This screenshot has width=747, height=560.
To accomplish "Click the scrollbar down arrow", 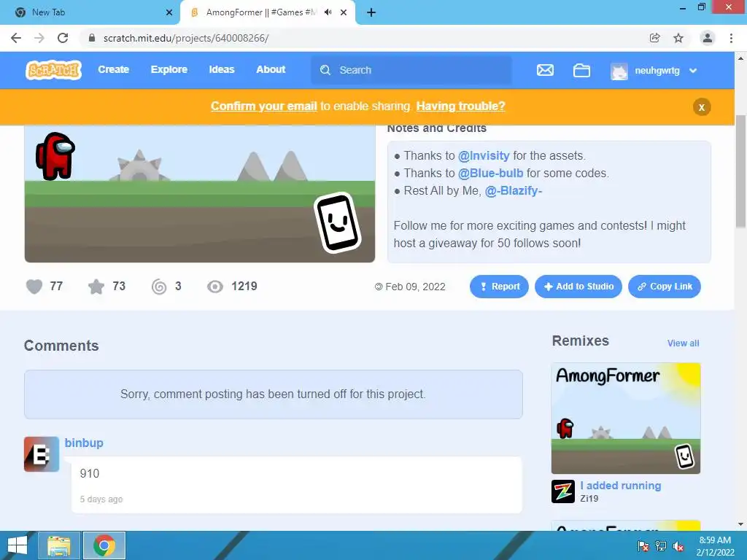I will [x=741, y=524].
